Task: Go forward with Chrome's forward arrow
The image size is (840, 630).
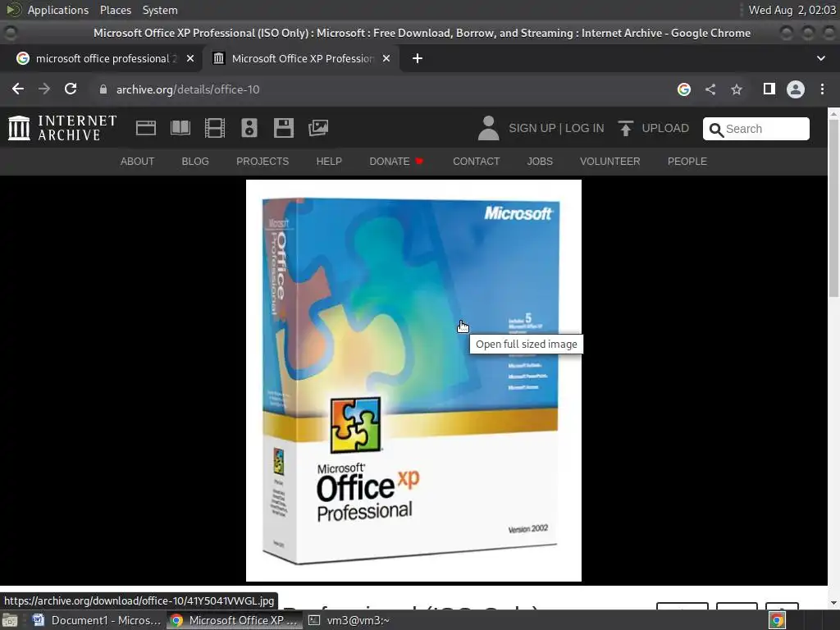Action: (x=44, y=89)
